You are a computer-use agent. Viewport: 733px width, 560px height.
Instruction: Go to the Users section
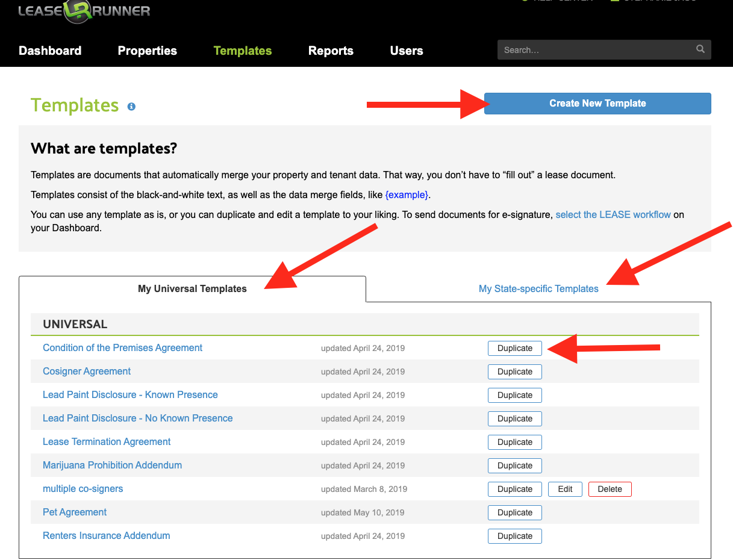point(406,51)
